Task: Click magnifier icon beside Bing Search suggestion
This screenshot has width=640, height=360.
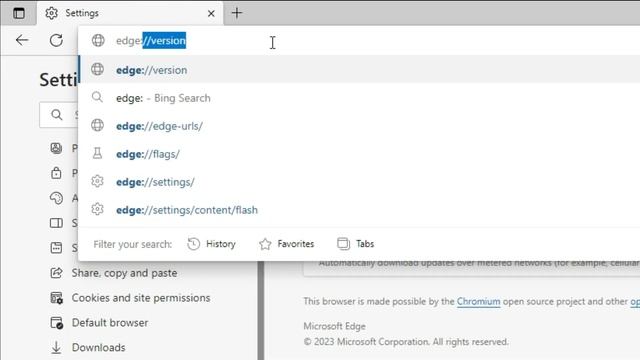Action: coord(97,97)
